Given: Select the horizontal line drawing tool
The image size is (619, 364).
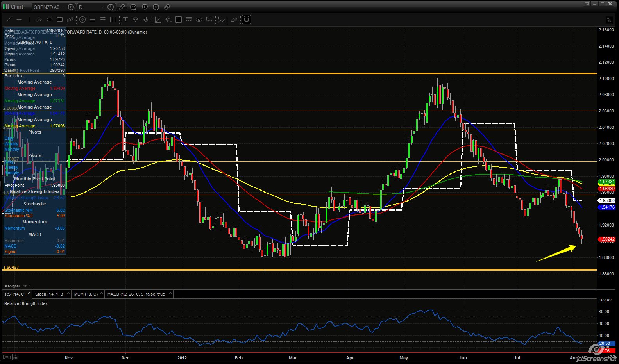Looking at the screenshot, I should 19,20.
